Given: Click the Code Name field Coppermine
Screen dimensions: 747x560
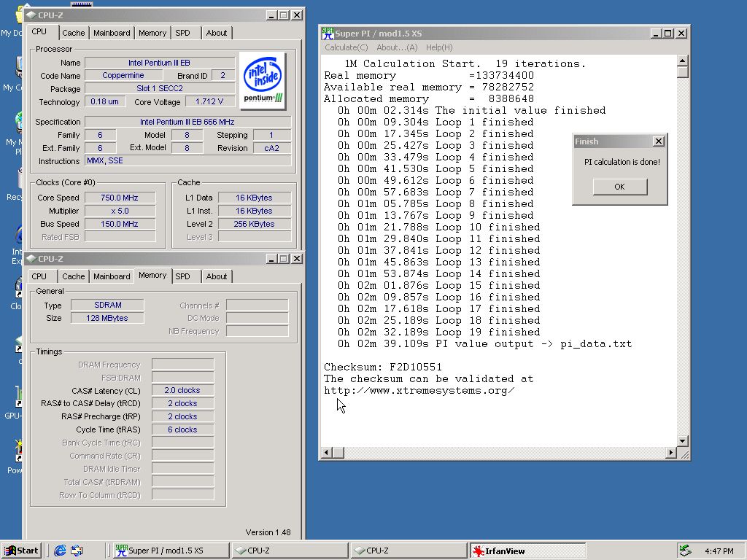Looking at the screenshot, I should (x=123, y=75).
